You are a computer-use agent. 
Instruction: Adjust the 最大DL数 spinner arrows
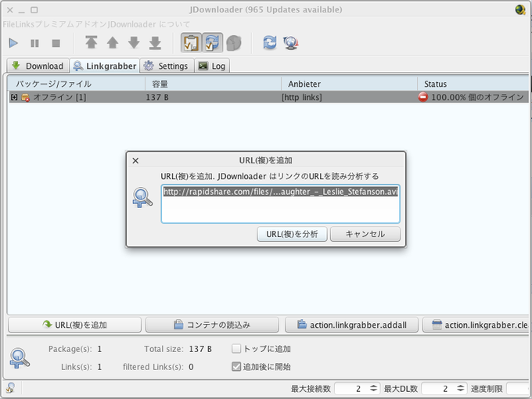460,389
